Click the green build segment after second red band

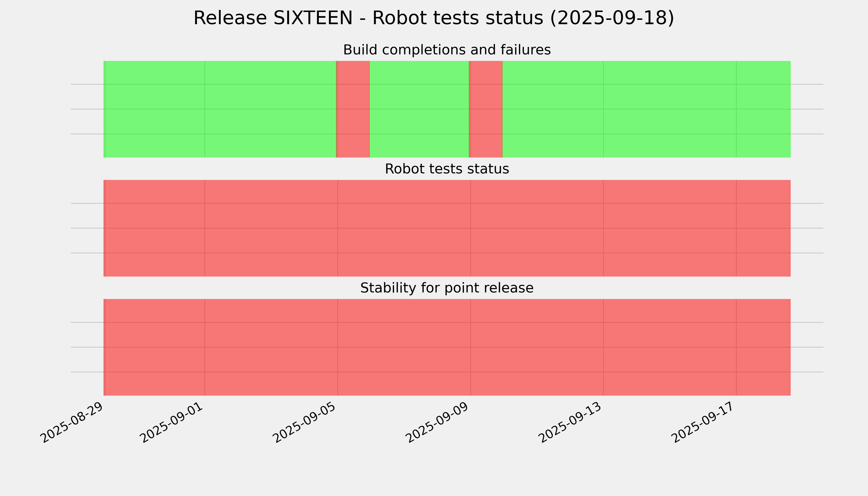(646, 109)
